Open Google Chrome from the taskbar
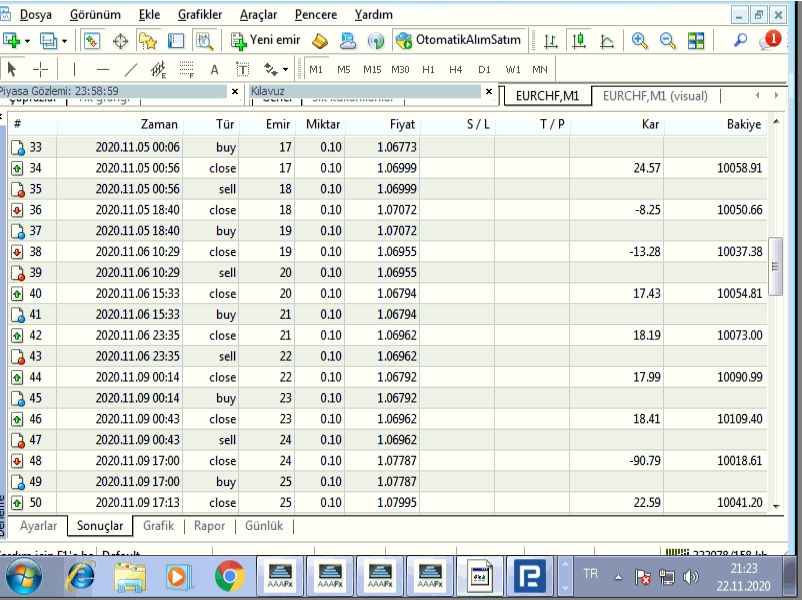Screen dimensions: 802x600 click(x=229, y=577)
